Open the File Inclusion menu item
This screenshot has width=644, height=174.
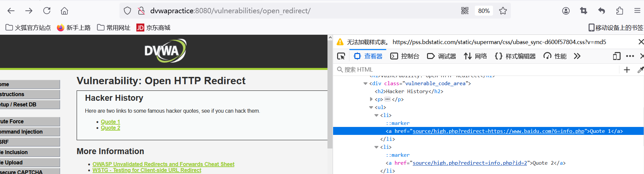[x=30, y=152]
